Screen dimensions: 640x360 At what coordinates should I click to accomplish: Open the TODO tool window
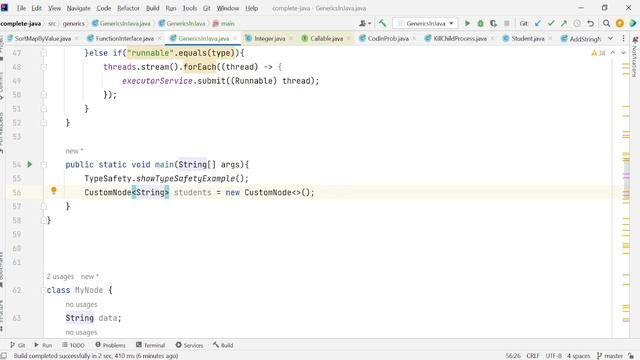pos(73,345)
